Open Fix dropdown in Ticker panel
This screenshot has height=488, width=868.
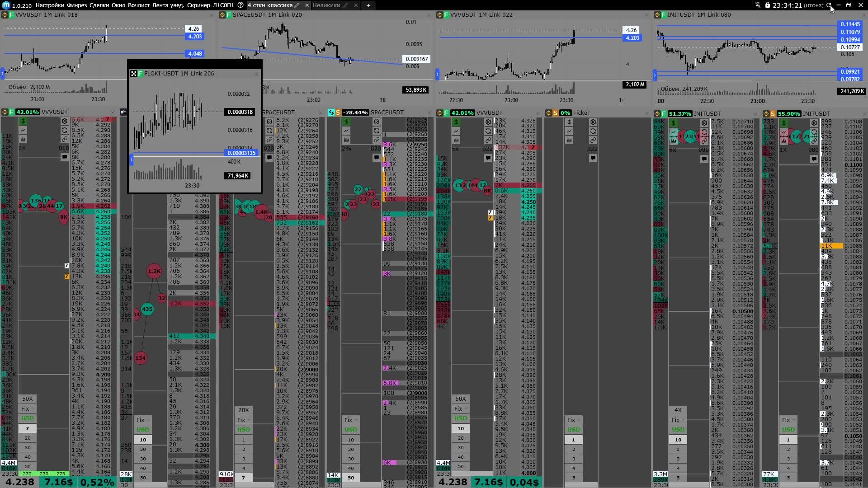[573, 420]
